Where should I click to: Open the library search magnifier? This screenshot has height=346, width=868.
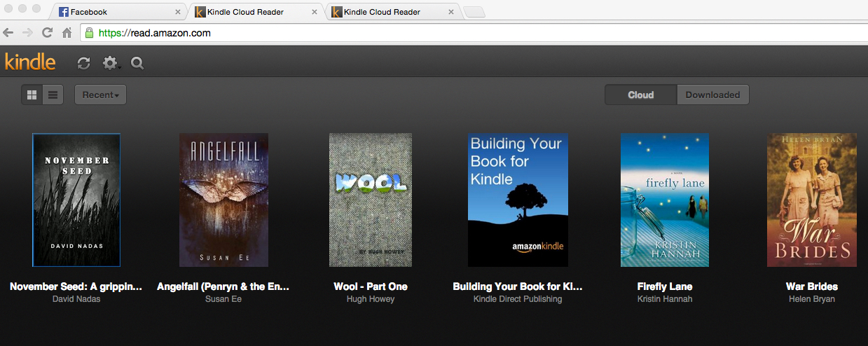coord(137,63)
